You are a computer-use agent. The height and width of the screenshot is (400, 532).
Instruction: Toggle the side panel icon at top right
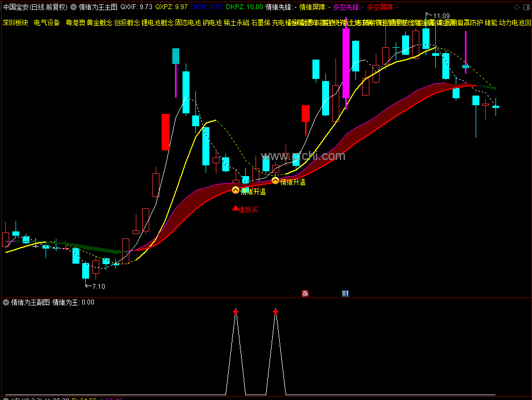coord(527,7)
